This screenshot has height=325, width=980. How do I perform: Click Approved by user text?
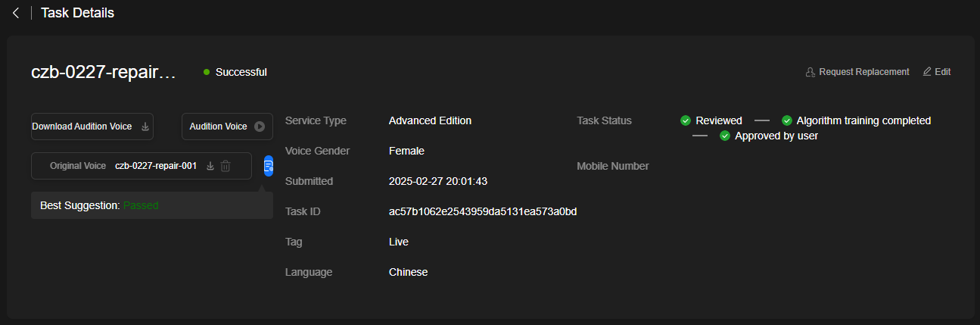pos(776,136)
